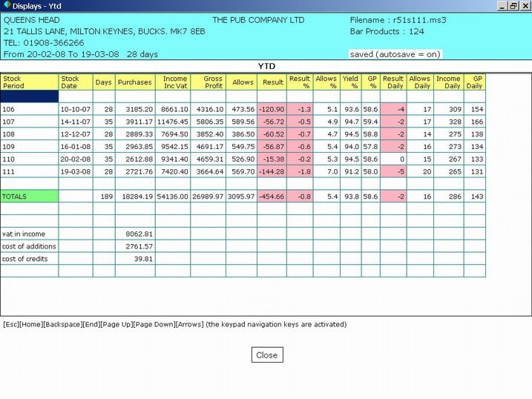The image size is (532, 399).
Task: Select the Result Daily column header
Action: 393,82
